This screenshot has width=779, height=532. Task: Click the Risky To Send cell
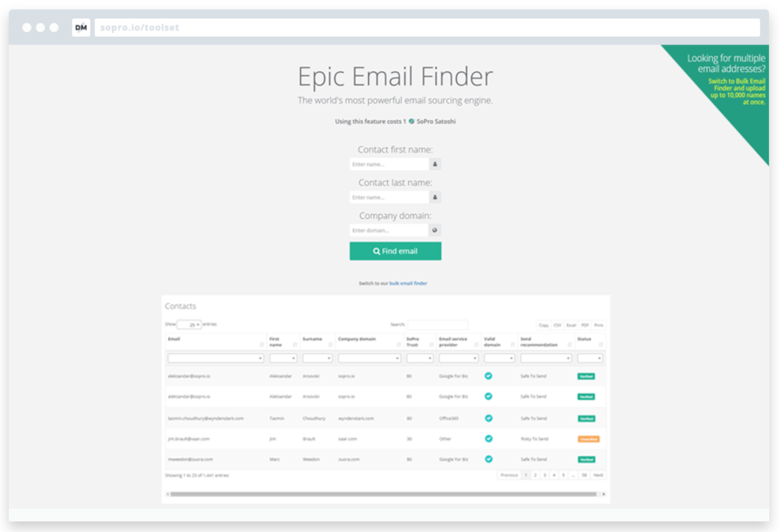(535, 439)
